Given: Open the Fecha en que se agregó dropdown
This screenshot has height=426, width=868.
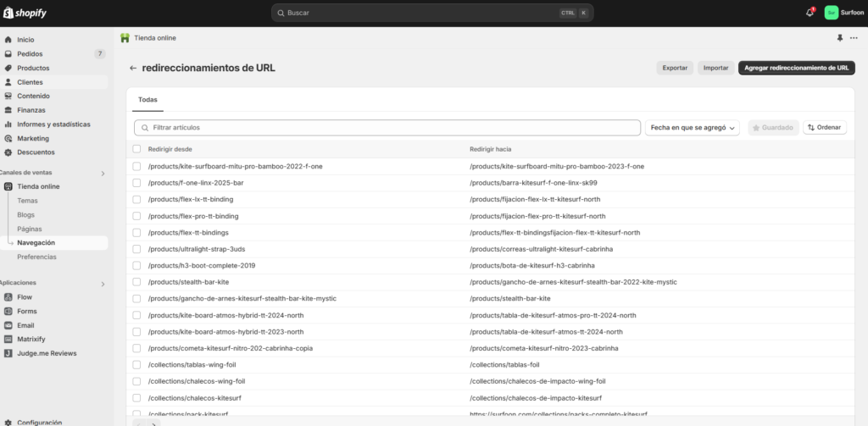Looking at the screenshot, I should pos(693,127).
